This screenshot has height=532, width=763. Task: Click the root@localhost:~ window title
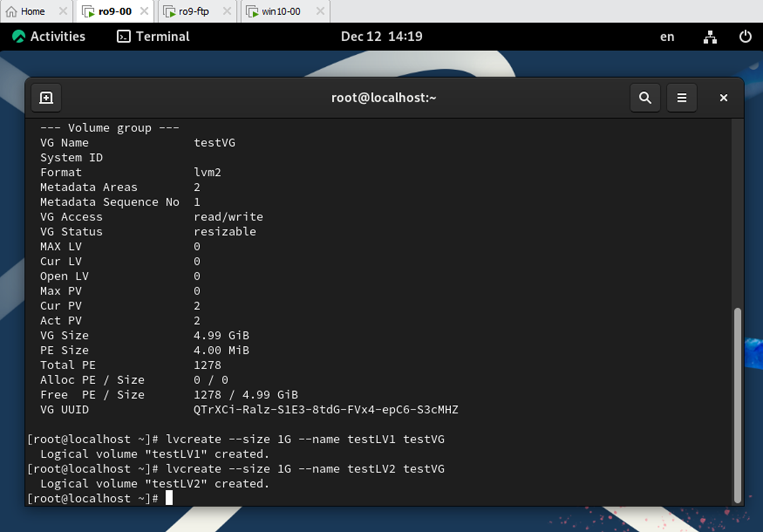coord(384,98)
